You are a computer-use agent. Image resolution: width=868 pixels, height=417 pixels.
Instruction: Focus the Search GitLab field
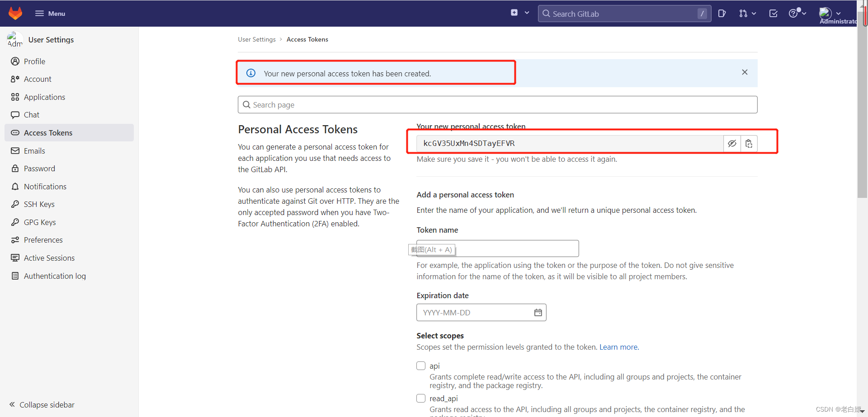point(624,14)
